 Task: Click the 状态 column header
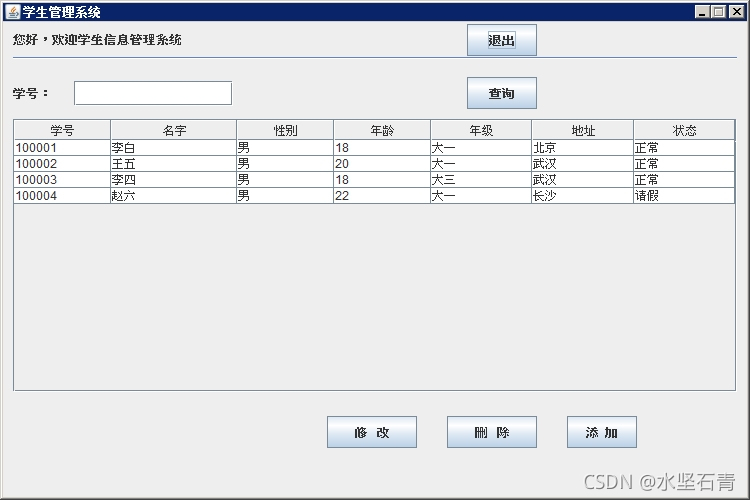(x=684, y=130)
